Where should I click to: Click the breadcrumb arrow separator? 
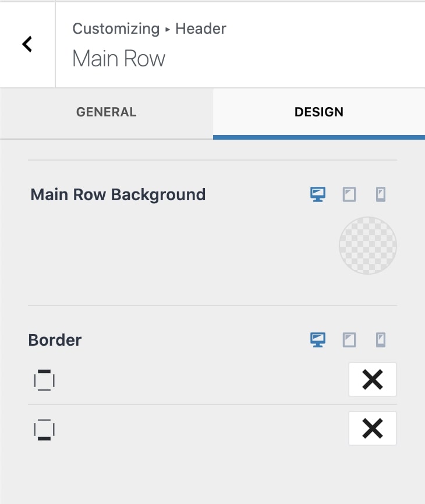coord(168,29)
